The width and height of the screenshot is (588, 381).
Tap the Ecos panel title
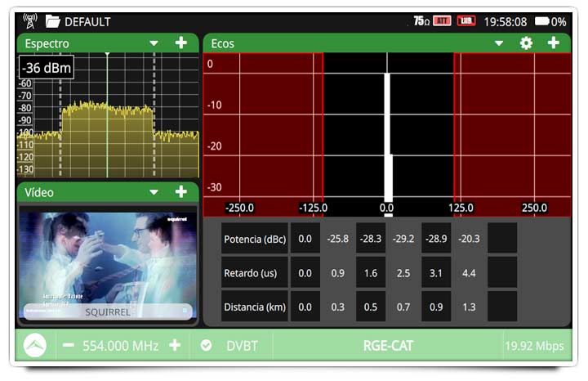pos(222,43)
